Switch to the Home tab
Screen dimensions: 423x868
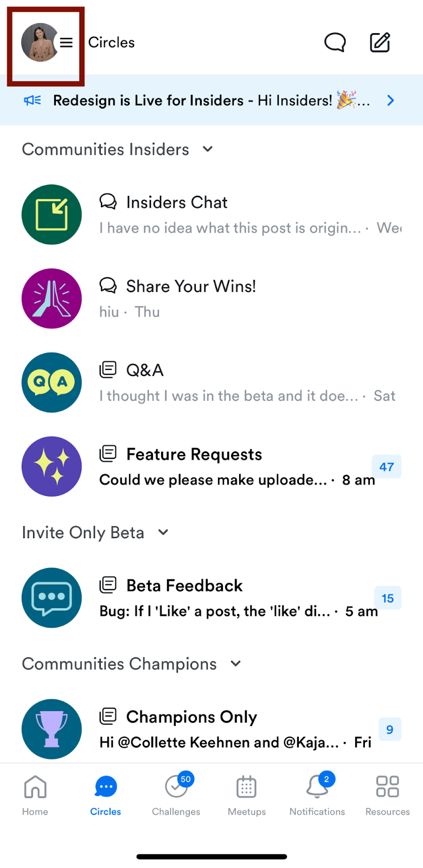pyautogui.click(x=35, y=795)
